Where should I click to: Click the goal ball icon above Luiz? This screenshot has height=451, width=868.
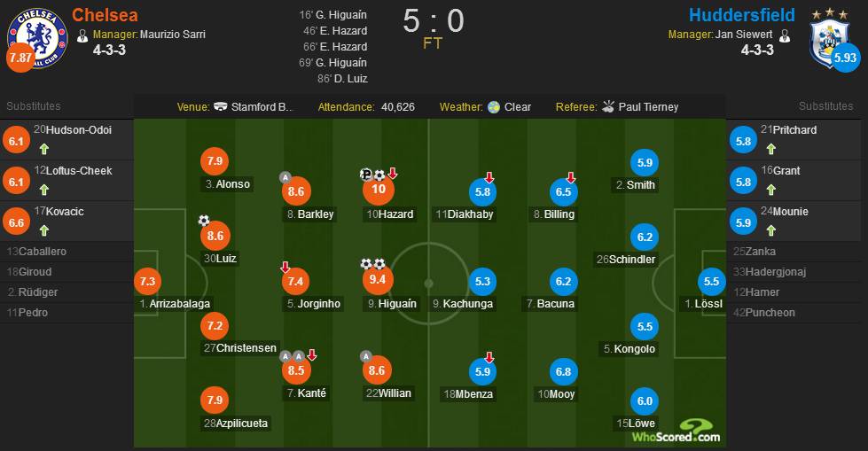pos(204,221)
